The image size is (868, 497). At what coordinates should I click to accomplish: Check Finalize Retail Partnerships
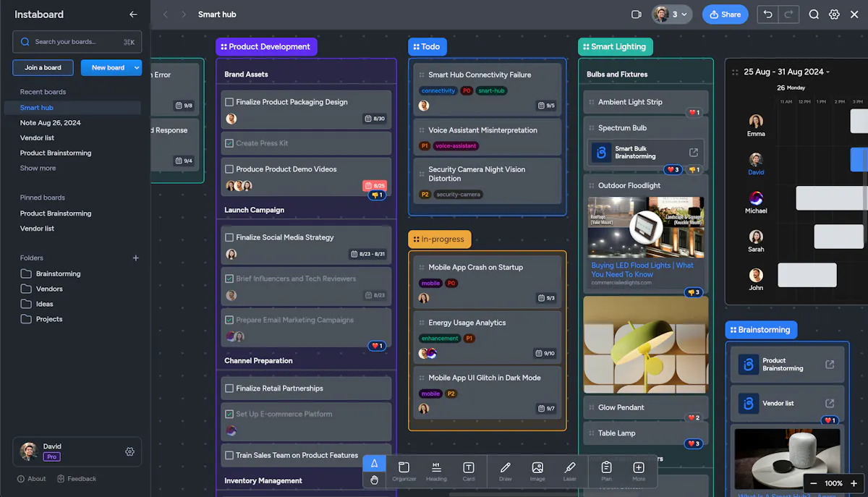pyautogui.click(x=229, y=388)
